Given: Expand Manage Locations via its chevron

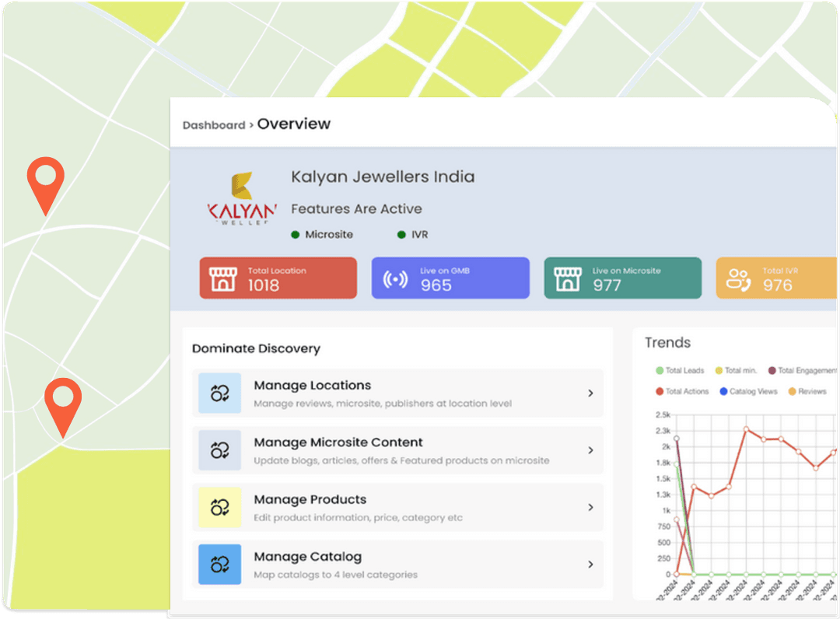Looking at the screenshot, I should coord(590,393).
